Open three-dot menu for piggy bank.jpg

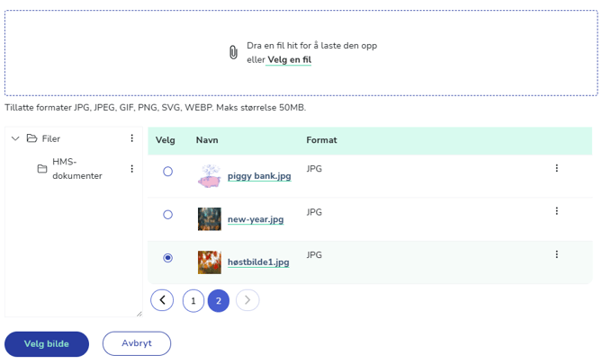tap(556, 168)
